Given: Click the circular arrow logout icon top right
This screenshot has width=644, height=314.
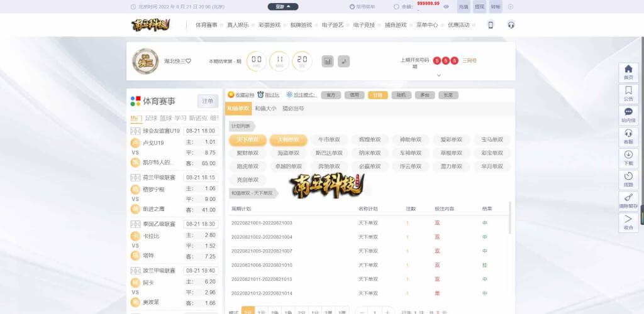Looking at the screenshot, I should point(511,6).
